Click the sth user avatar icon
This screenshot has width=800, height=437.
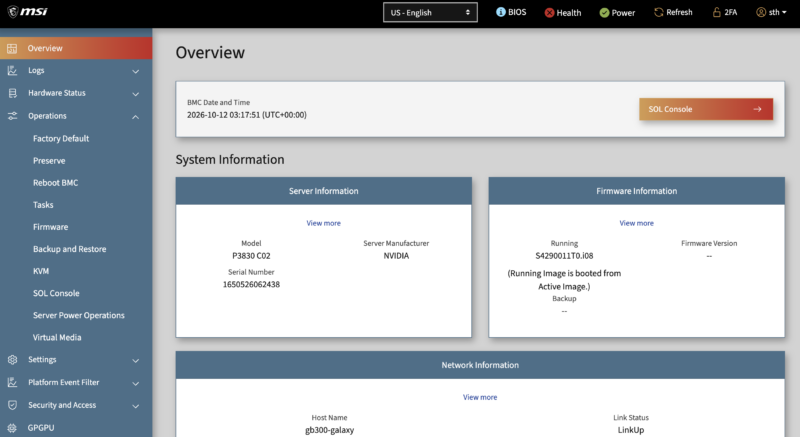pos(761,12)
